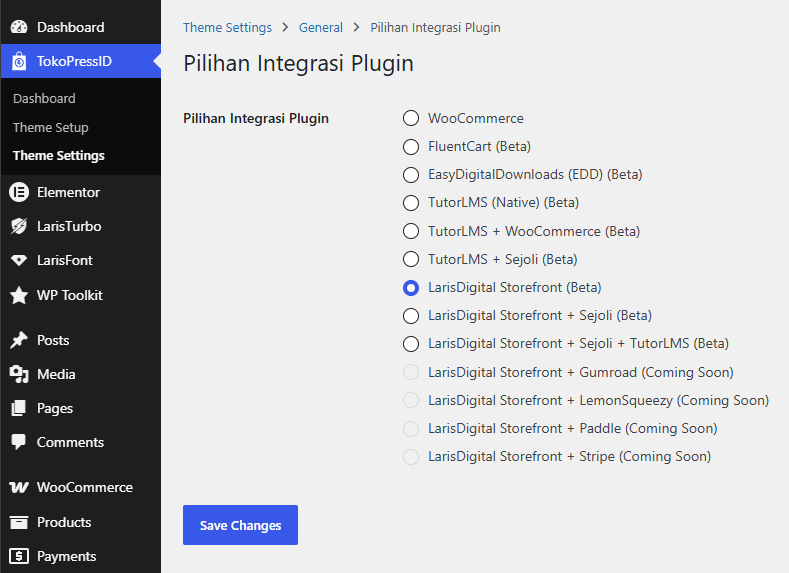This screenshot has height=573, width=789.
Task: Click the Save Changes button
Action: (241, 525)
